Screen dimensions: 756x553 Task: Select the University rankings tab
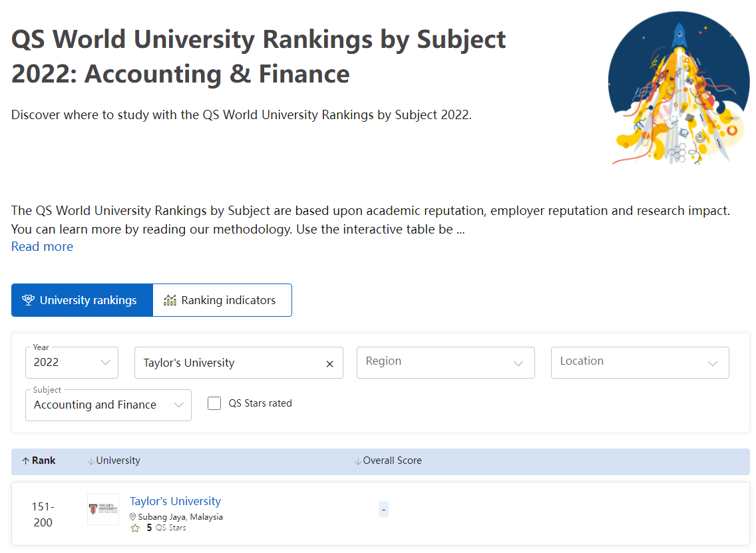(82, 300)
